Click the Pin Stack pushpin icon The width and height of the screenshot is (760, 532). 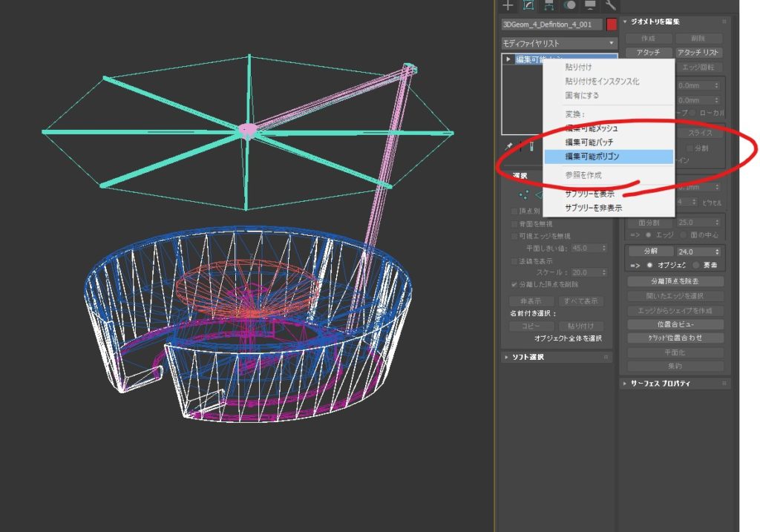pyautogui.click(x=509, y=147)
